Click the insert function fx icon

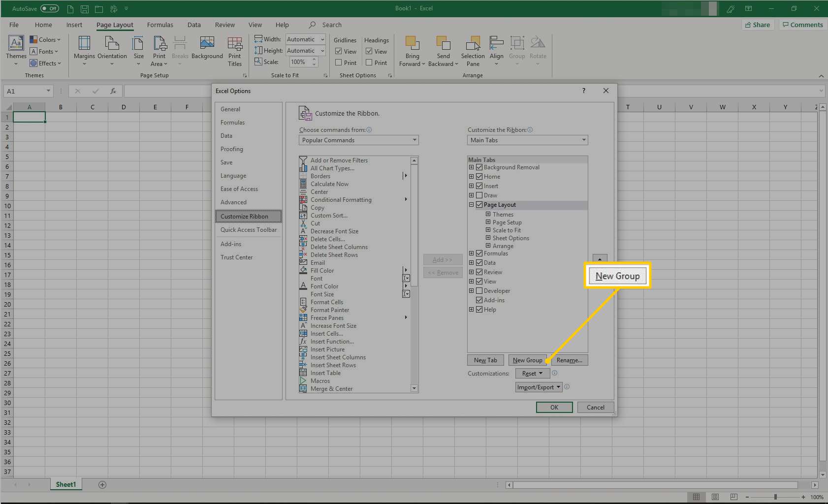tap(113, 91)
